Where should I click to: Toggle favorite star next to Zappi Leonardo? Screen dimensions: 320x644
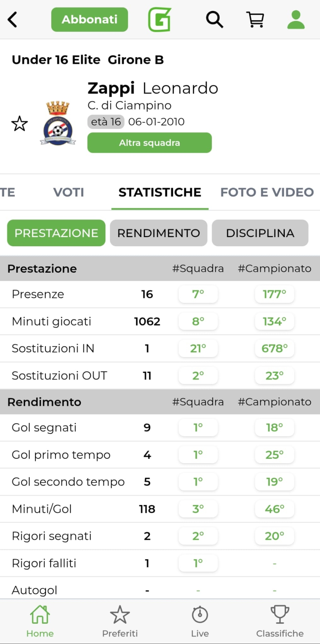coord(19,124)
